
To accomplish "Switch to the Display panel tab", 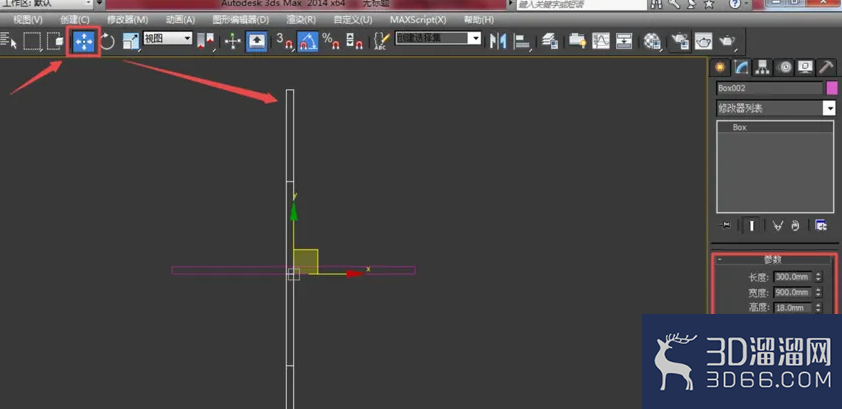I will (804, 67).
